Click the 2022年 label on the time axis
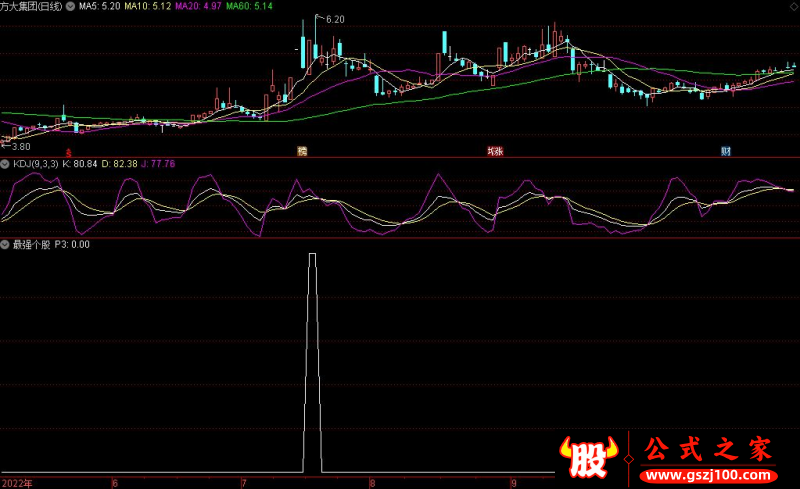The height and width of the screenshot is (489, 800). pyautogui.click(x=17, y=482)
